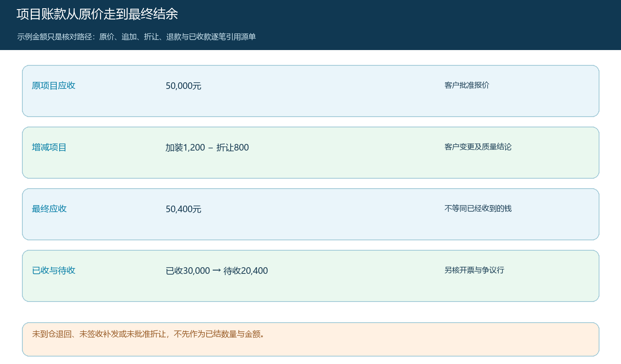Open the 增减项目 row label
The image size is (621, 364).
pyautogui.click(x=49, y=147)
